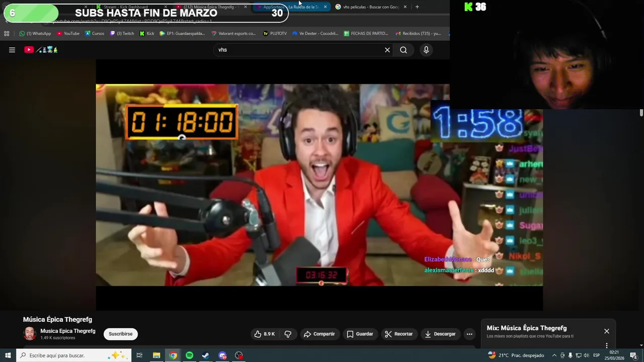This screenshot has width=644, height=362.
Task: Save video using Guardar button
Action: 360,334
